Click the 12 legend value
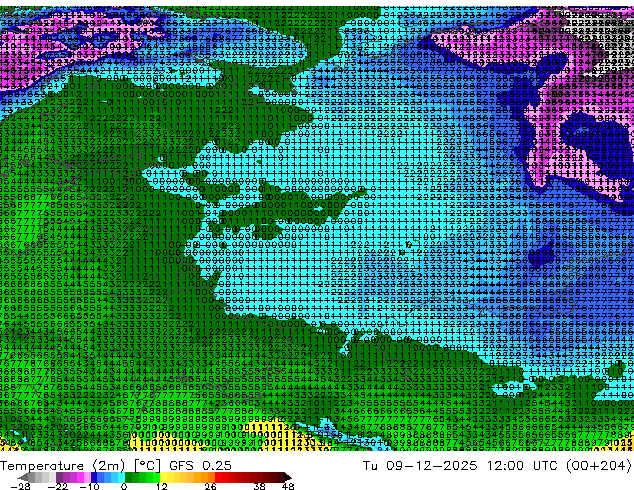The image size is (634, 490). (x=162, y=486)
